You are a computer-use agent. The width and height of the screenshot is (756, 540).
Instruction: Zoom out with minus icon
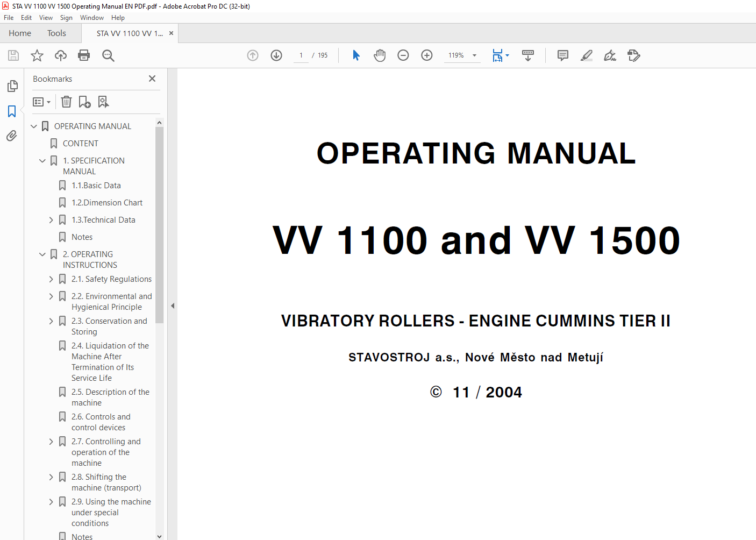(403, 55)
